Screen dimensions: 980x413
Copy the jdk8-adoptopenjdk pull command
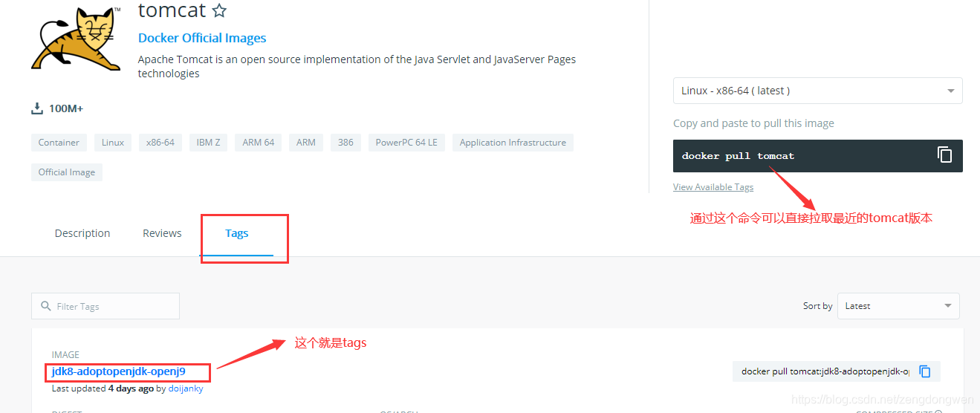(925, 371)
